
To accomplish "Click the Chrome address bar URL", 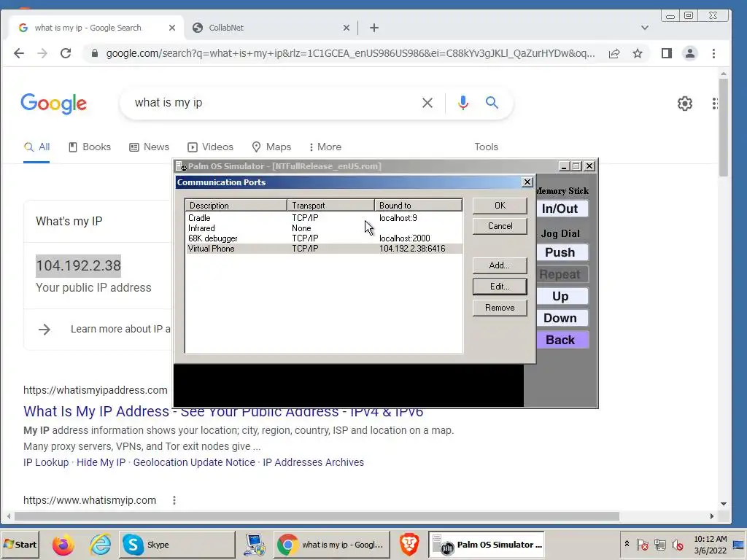I will (x=350, y=53).
